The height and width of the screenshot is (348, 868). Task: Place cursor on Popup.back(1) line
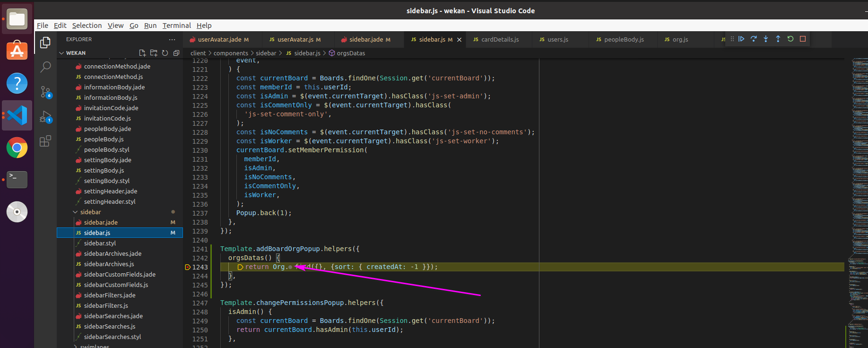[x=264, y=213]
